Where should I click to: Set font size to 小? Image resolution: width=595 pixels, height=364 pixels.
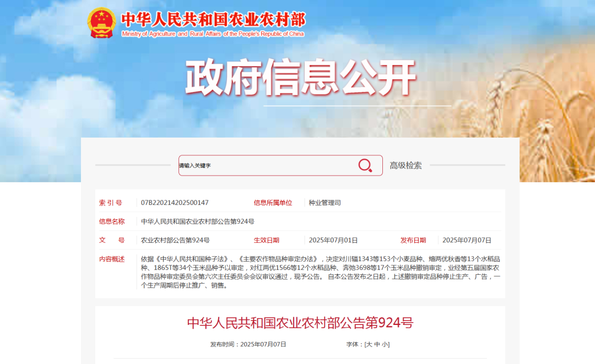pos(385,344)
